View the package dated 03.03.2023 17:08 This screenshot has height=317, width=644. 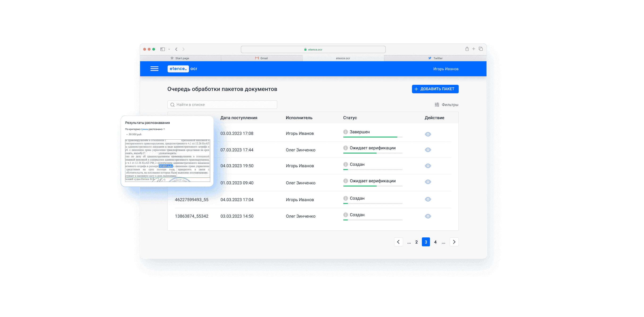click(428, 134)
